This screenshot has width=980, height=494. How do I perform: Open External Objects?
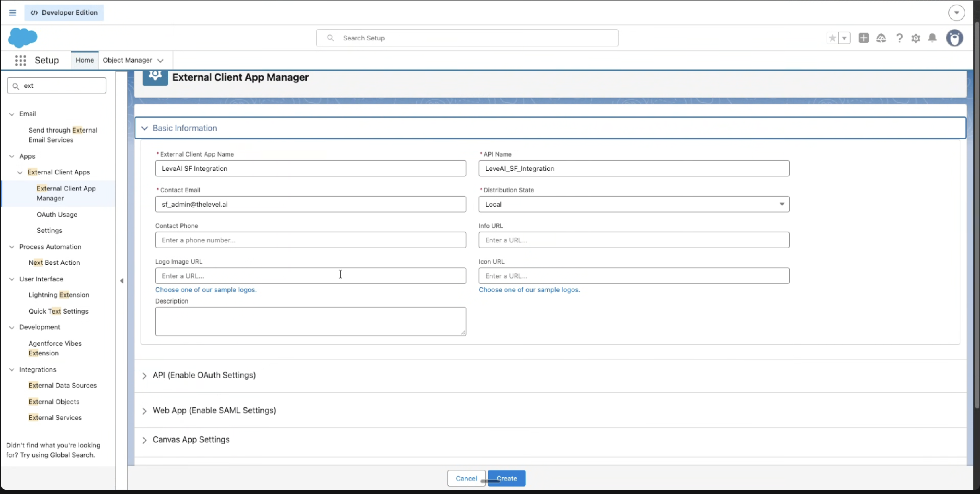(54, 402)
